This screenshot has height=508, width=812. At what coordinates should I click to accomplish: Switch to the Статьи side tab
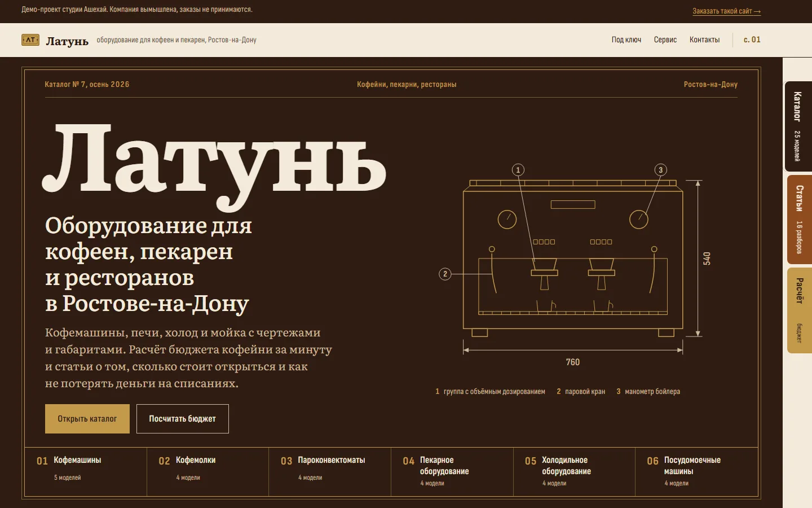(799, 220)
